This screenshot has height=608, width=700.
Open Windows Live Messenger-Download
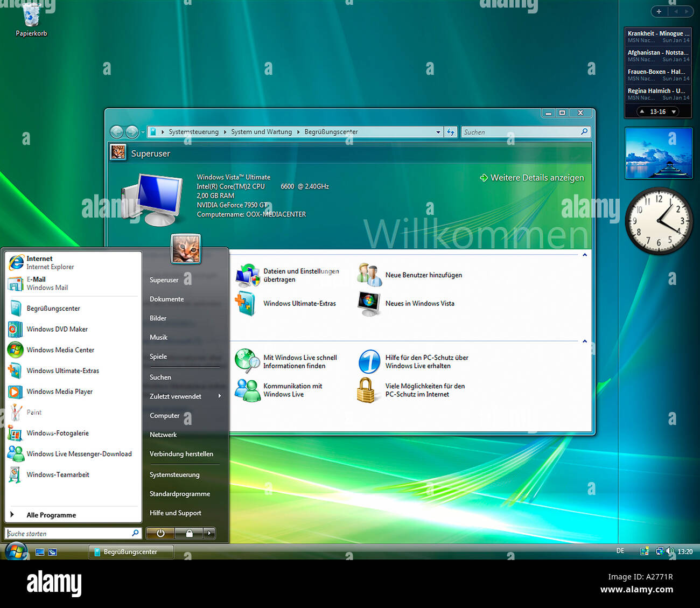[x=73, y=454]
